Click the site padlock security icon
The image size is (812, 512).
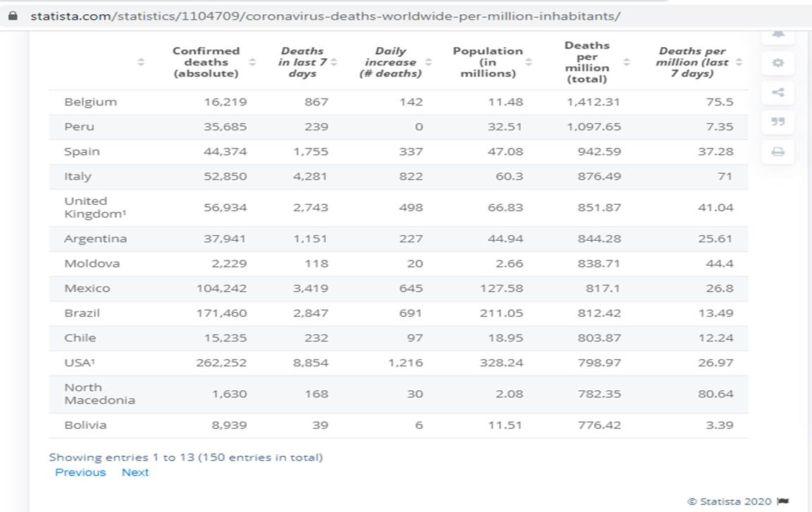pyautogui.click(x=12, y=15)
